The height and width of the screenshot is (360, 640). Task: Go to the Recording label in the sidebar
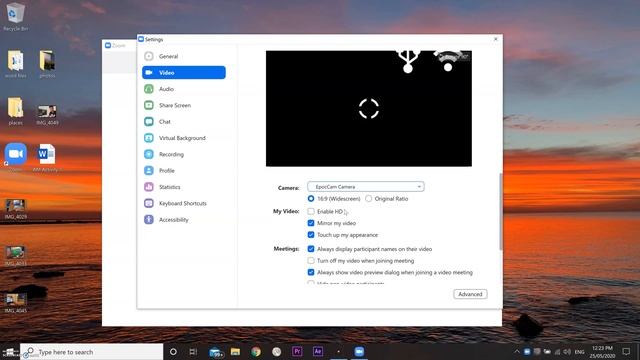click(x=171, y=154)
